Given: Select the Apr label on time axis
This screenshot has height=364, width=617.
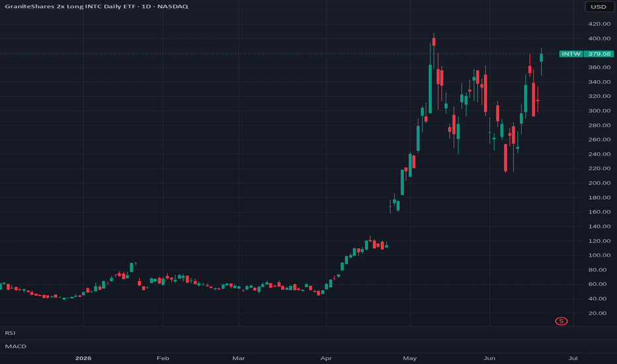Looking at the screenshot, I should 326,358.
